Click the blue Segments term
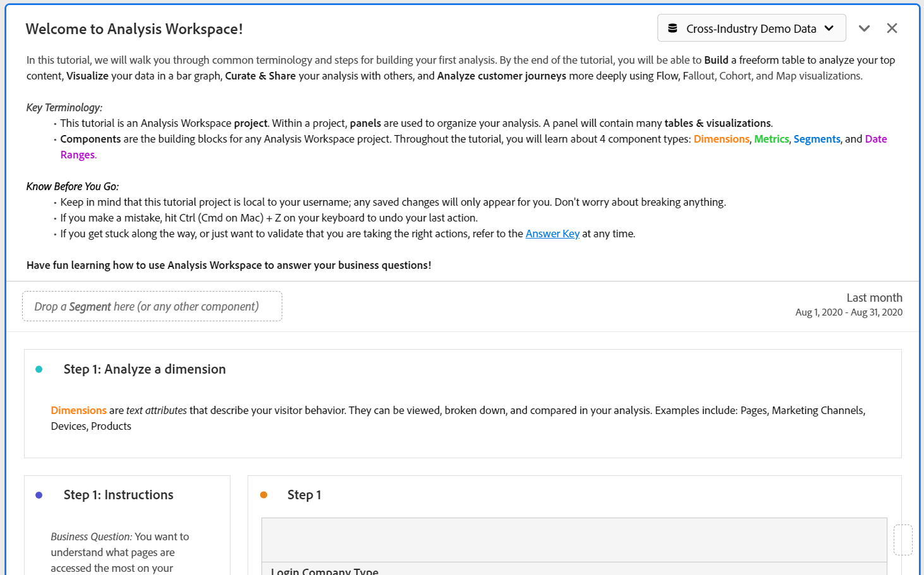The image size is (924, 575). pyautogui.click(x=817, y=139)
